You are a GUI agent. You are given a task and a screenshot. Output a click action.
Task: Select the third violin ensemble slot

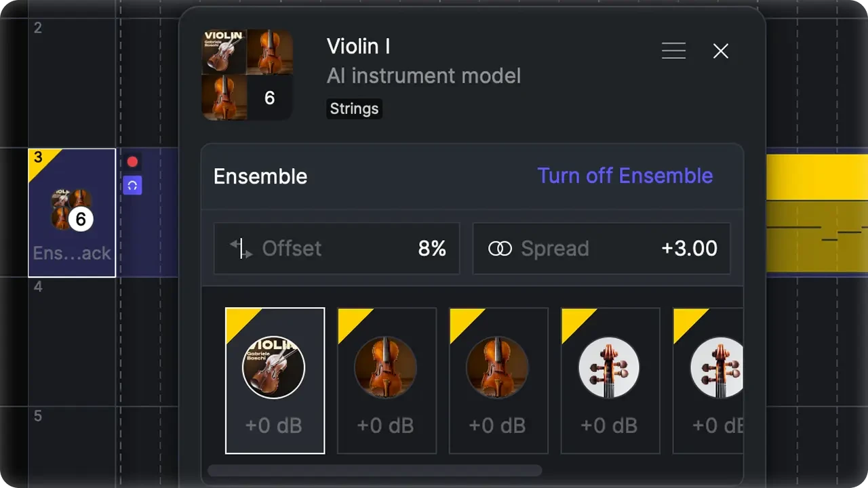[x=498, y=380]
